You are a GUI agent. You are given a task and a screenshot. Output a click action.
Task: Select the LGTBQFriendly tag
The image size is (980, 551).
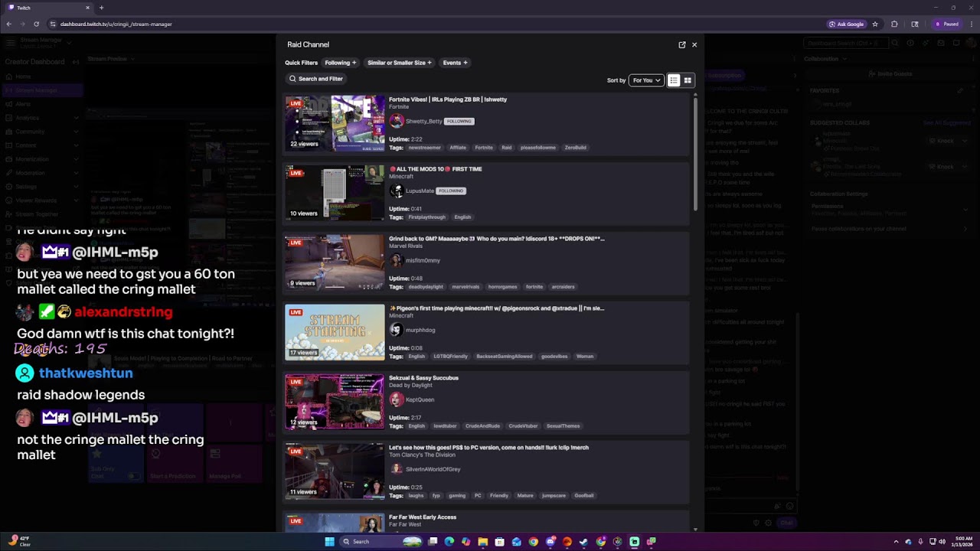pyautogui.click(x=450, y=357)
